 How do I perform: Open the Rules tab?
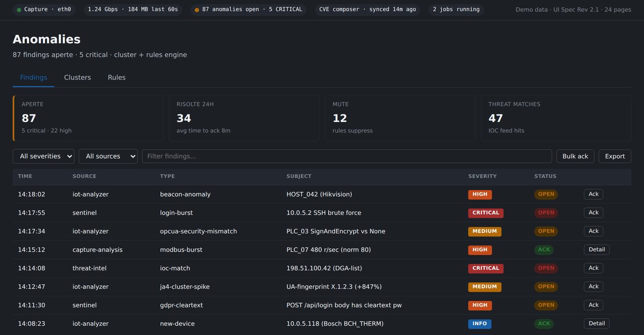(x=116, y=77)
